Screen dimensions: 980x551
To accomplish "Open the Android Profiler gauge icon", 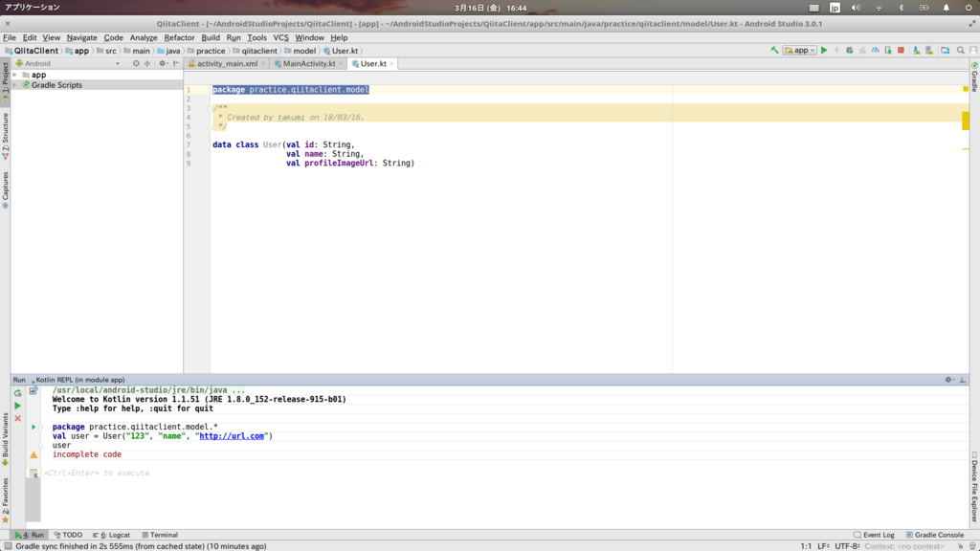I will pyautogui.click(x=875, y=50).
